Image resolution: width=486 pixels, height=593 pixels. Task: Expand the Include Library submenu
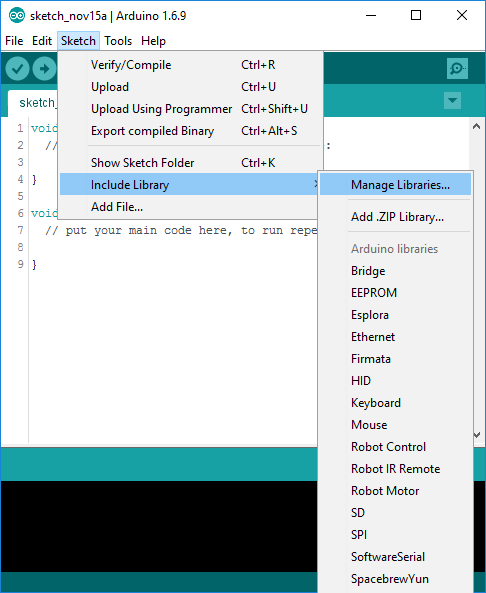188,185
